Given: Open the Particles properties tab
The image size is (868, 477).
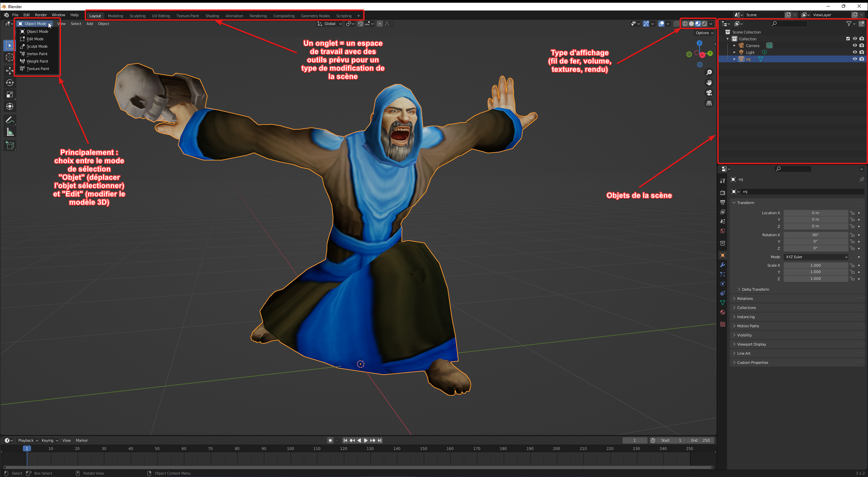Looking at the screenshot, I should 722,274.
